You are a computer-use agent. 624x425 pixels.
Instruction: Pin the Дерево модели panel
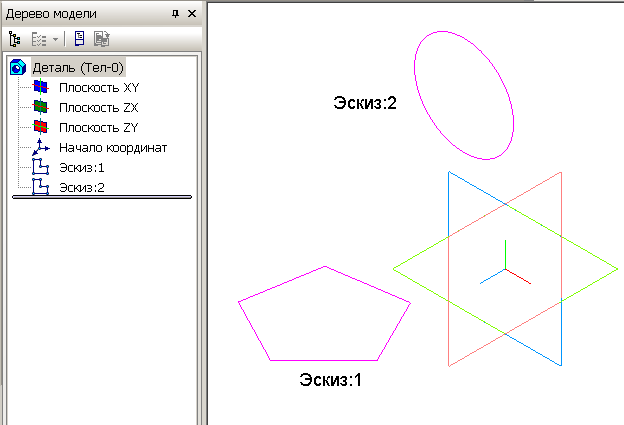pos(175,14)
